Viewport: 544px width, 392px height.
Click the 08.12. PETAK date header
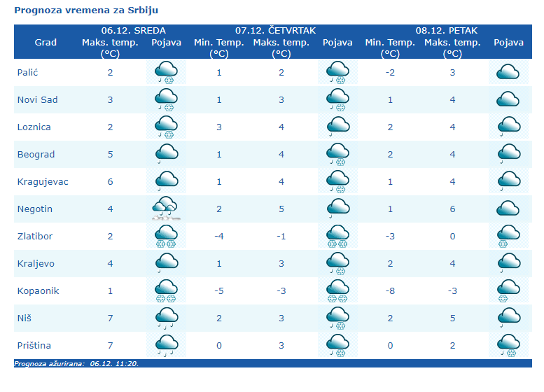[447, 31]
